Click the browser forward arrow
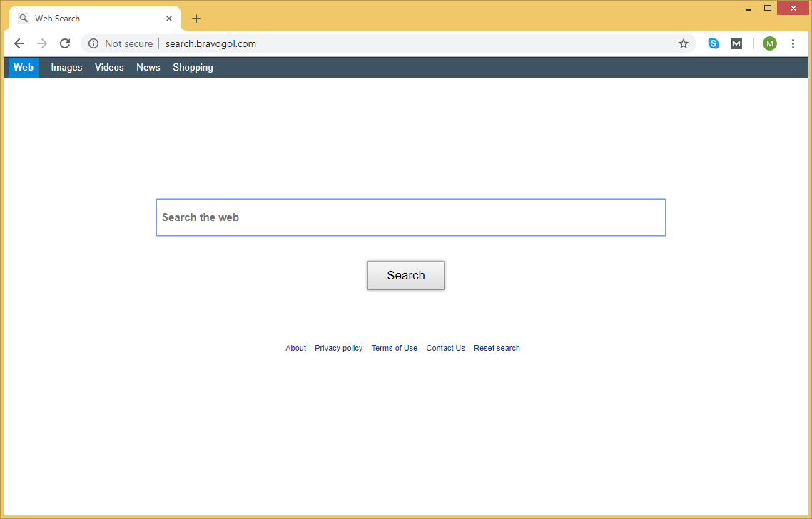 tap(42, 43)
